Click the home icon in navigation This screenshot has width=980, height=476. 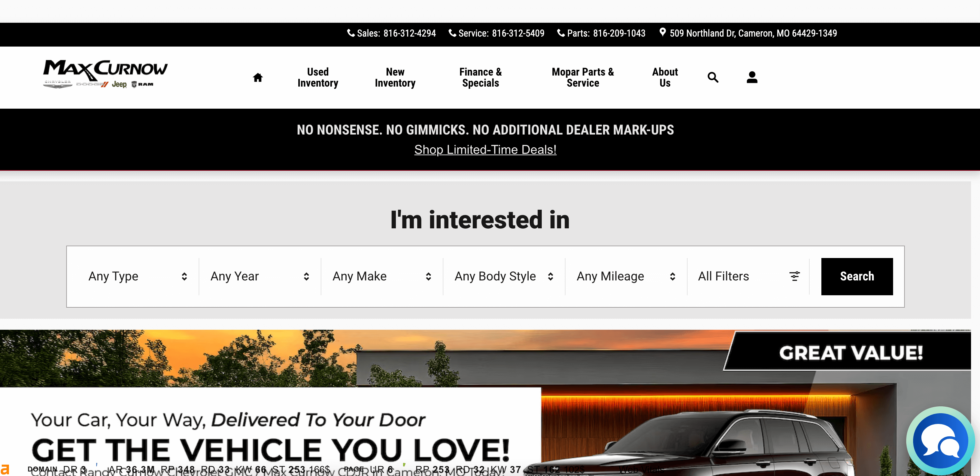pyautogui.click(x=258, y=77)
